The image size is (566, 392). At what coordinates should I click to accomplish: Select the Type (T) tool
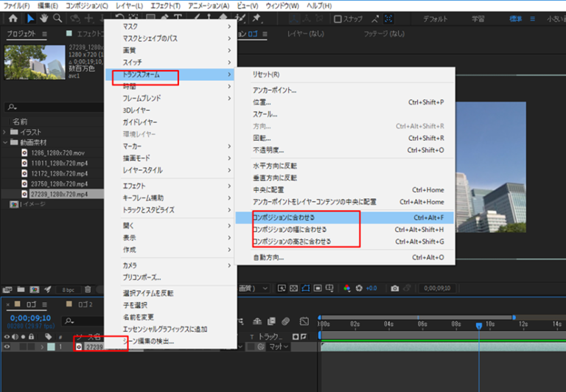[178, 18]
